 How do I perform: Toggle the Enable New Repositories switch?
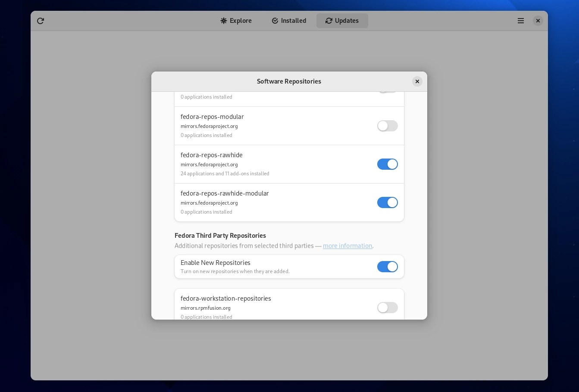tap(388, 267)
